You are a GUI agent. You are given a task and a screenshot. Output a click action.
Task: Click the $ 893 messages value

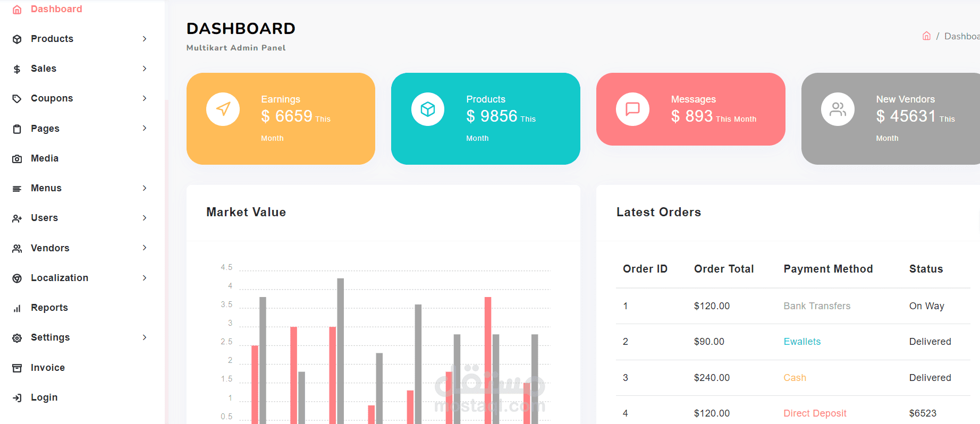(691, 116)
